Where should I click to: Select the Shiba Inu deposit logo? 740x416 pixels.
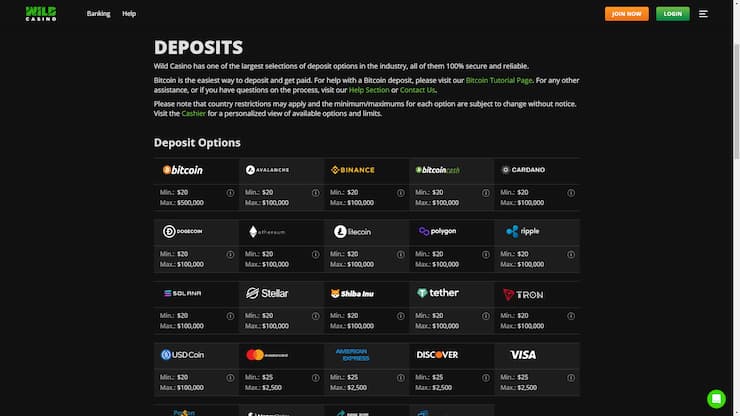pyautogui.click(x=353, y=294)
